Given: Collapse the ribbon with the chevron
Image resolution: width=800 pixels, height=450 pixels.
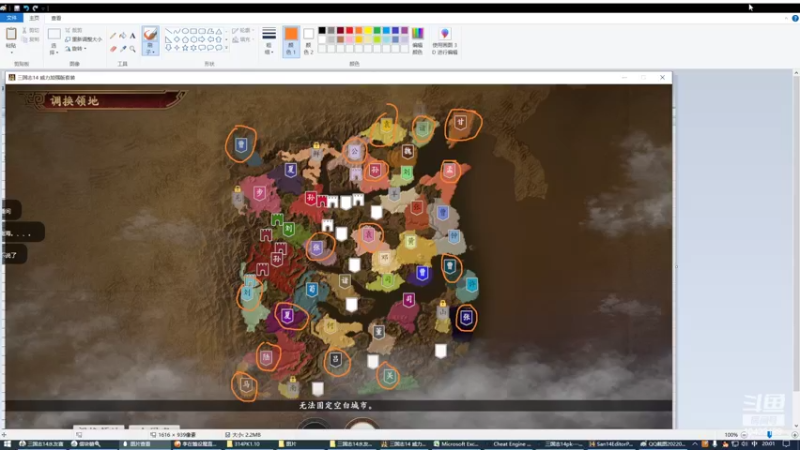Looking at the screenshot, I should [x=786, y=18].
